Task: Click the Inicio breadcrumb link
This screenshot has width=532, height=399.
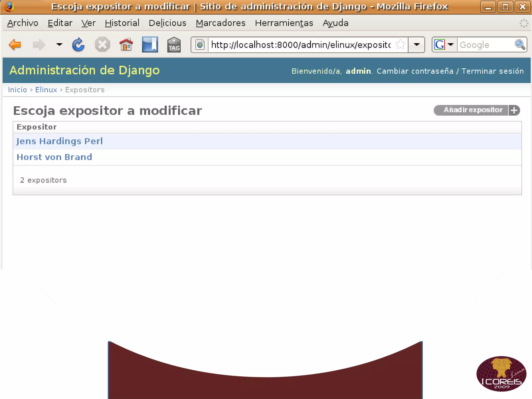Action: pyautogui.click(x=17, y=90)
